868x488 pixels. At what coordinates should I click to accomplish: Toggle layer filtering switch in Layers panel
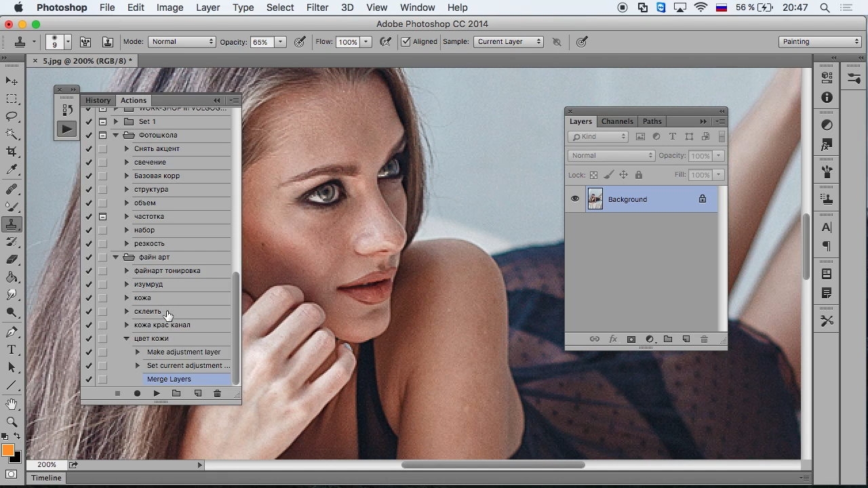click(x=722, y=136)
